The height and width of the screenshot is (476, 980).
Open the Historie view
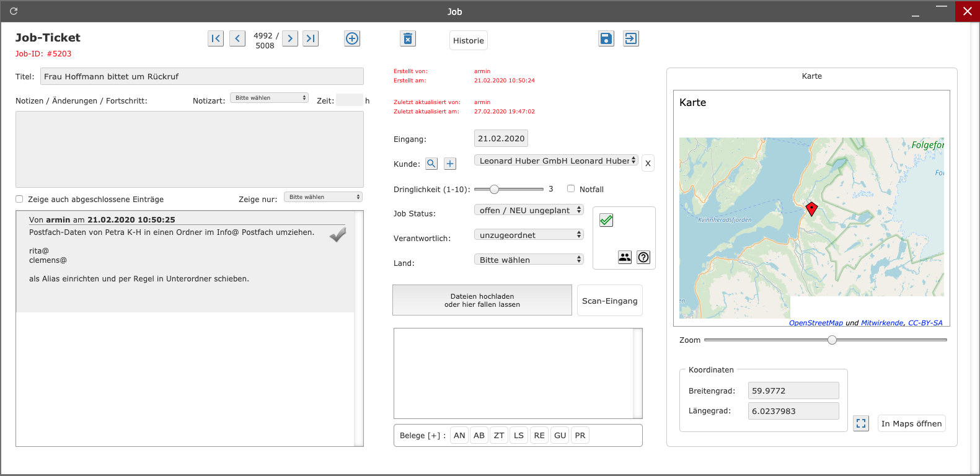click(469, 40)
